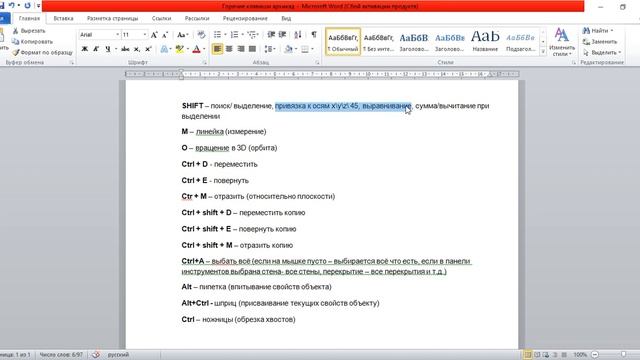
Task: Apply bulleted list
Action: [x=217, y=35]
